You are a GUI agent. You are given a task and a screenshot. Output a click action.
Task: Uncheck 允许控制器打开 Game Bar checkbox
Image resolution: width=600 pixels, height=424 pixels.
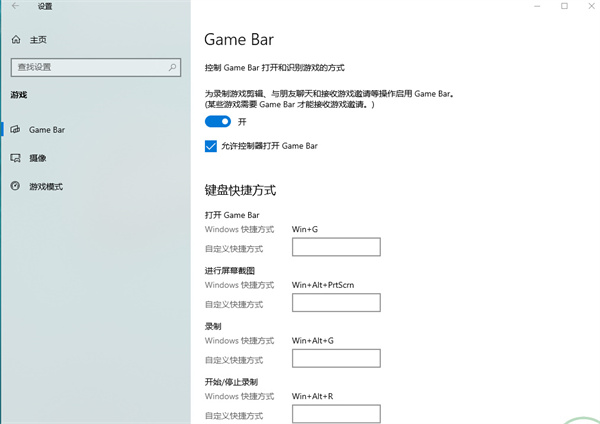point(211,146)
